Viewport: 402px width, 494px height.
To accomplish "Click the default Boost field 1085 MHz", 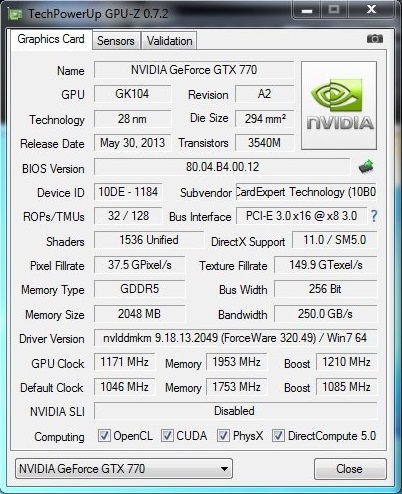I will (x=346, y=387).
